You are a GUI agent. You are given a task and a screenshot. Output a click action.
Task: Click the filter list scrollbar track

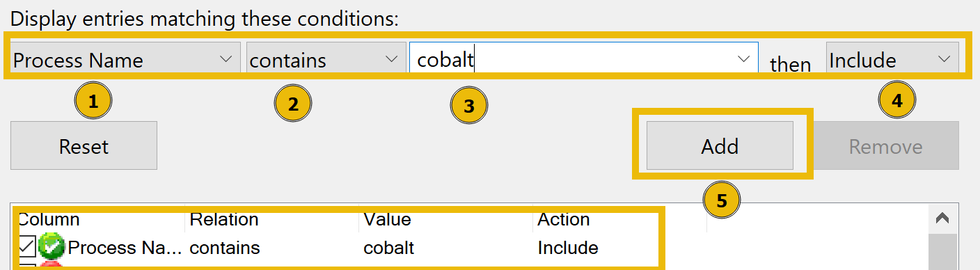(943, 252)
